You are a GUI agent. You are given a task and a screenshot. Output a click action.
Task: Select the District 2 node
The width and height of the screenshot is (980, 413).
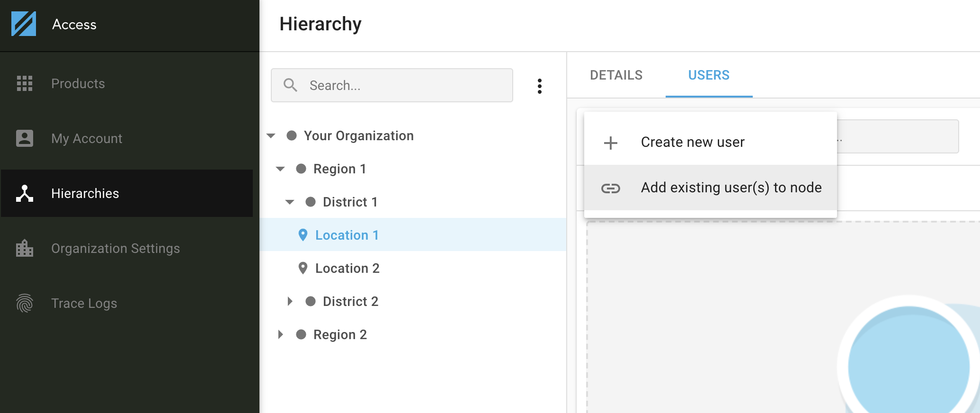click(x=350, y=302)
